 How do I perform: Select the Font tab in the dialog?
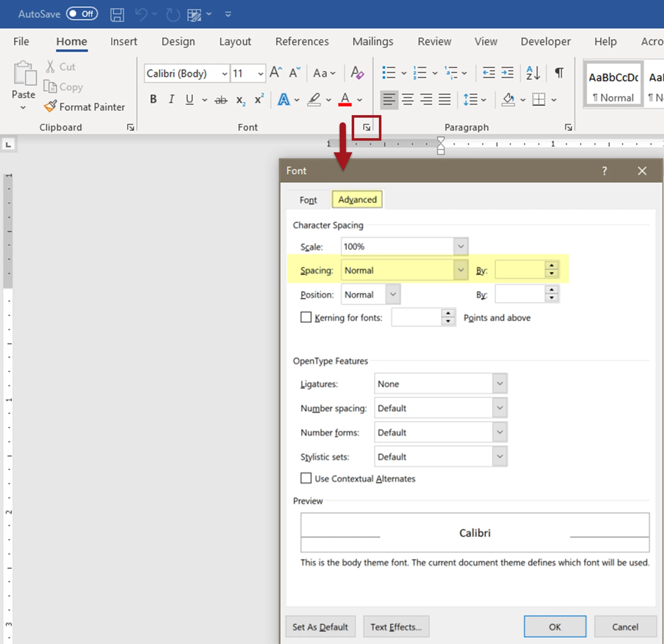(308, 200)
